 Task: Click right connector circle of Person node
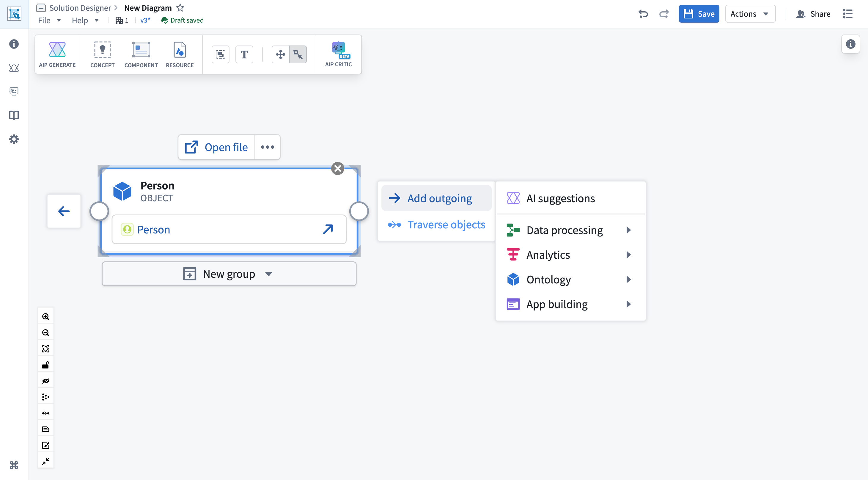pyautogui.click(x=359, y=211)
